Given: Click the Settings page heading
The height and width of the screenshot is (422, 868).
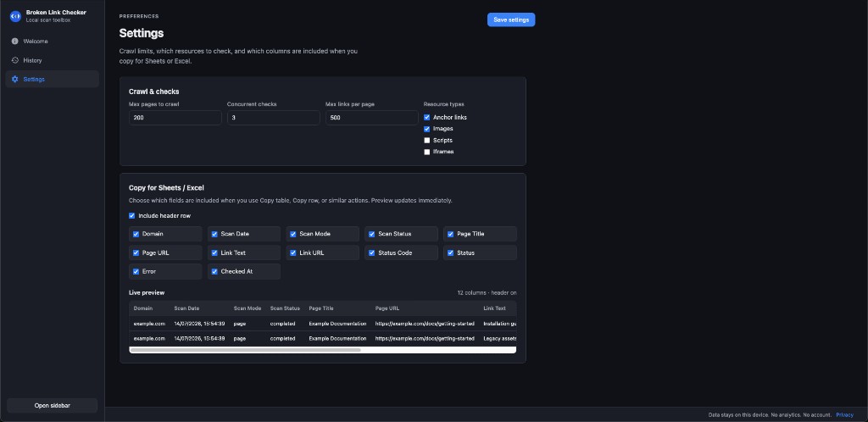Looking at the screenshot, I should pyautogui.click(x=142, y=33).
